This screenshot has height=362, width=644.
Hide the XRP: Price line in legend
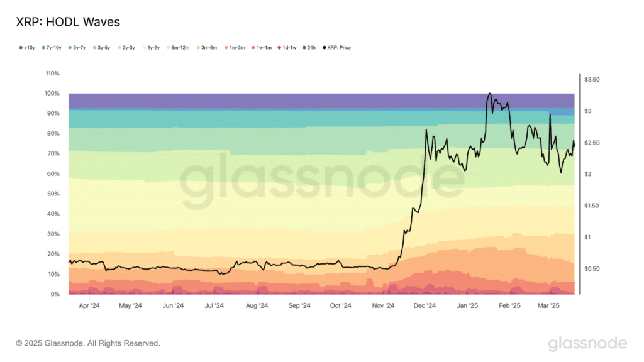click(x=337, y=48)
